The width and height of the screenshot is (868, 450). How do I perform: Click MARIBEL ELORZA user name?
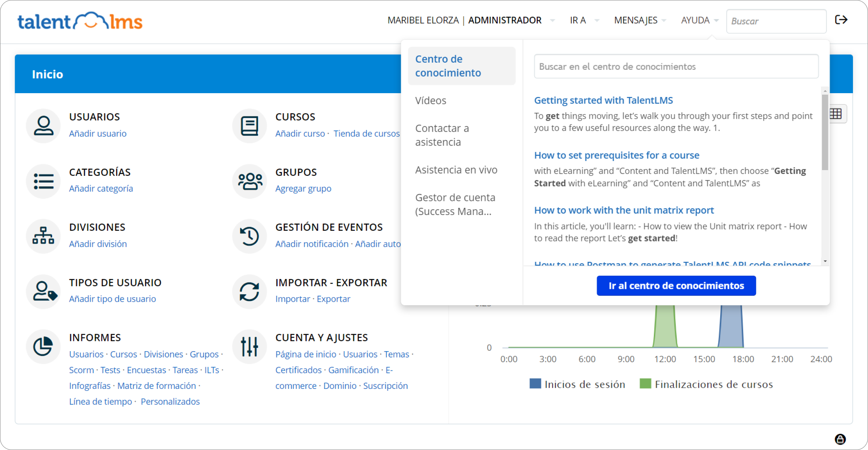[x=423, y=20]
